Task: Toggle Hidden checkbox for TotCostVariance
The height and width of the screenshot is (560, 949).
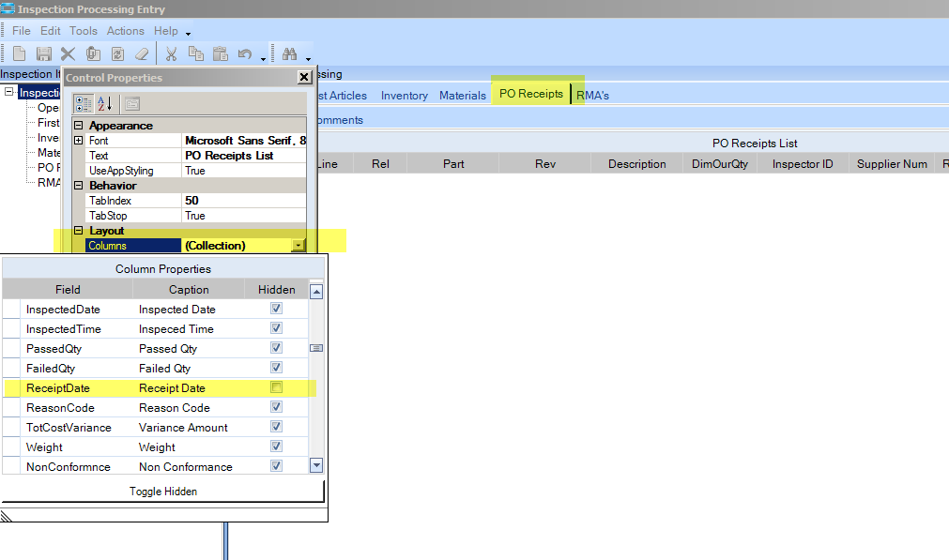Action: coord(277,427)
